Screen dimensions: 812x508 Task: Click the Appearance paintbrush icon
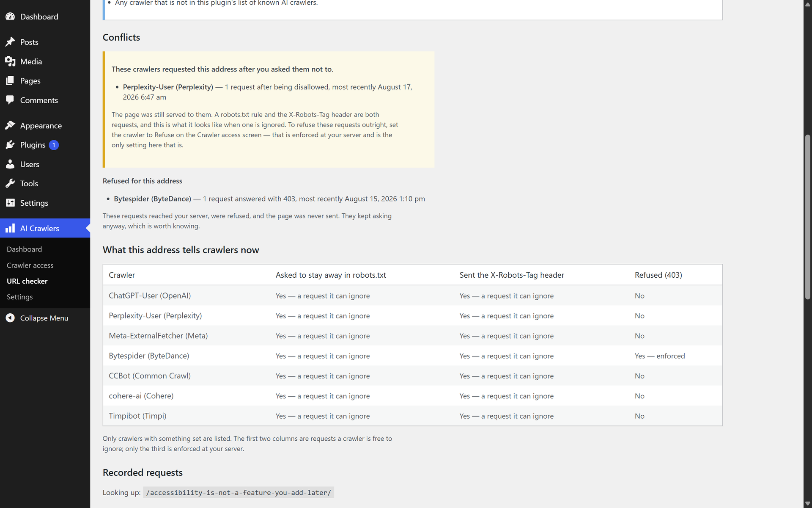(10, 125)
